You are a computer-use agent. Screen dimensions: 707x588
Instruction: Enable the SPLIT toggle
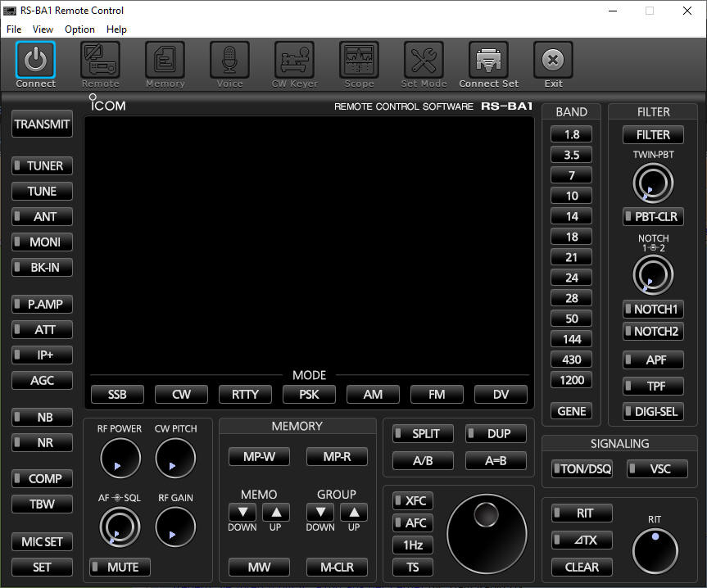[422, 434]
